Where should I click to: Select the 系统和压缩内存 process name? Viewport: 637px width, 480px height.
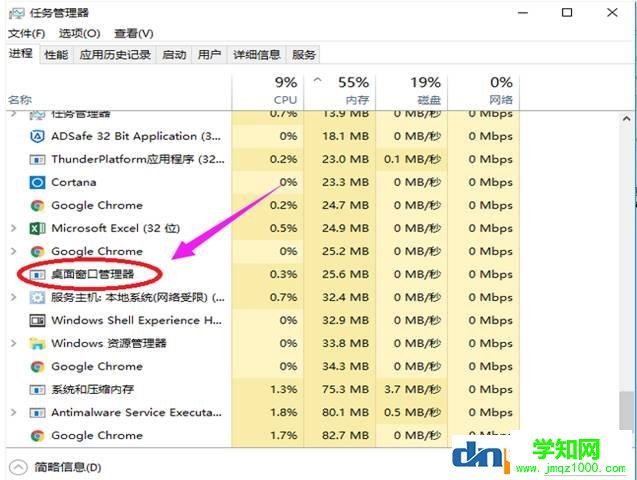(93, 390)
